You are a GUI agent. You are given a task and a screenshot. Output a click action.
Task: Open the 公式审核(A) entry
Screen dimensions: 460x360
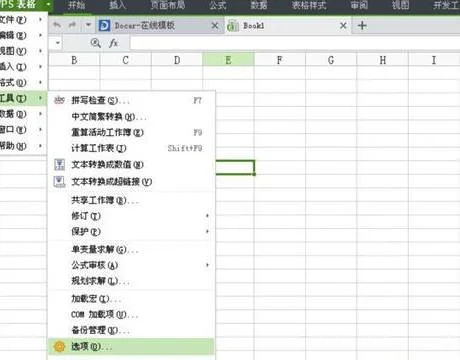pos(132,265)
